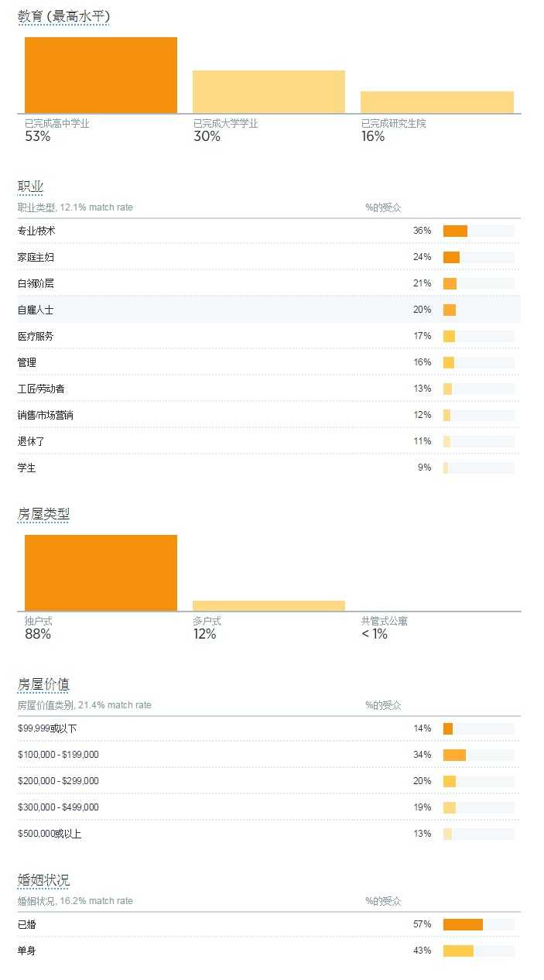Click the 房屋类型 section heading

43,514
